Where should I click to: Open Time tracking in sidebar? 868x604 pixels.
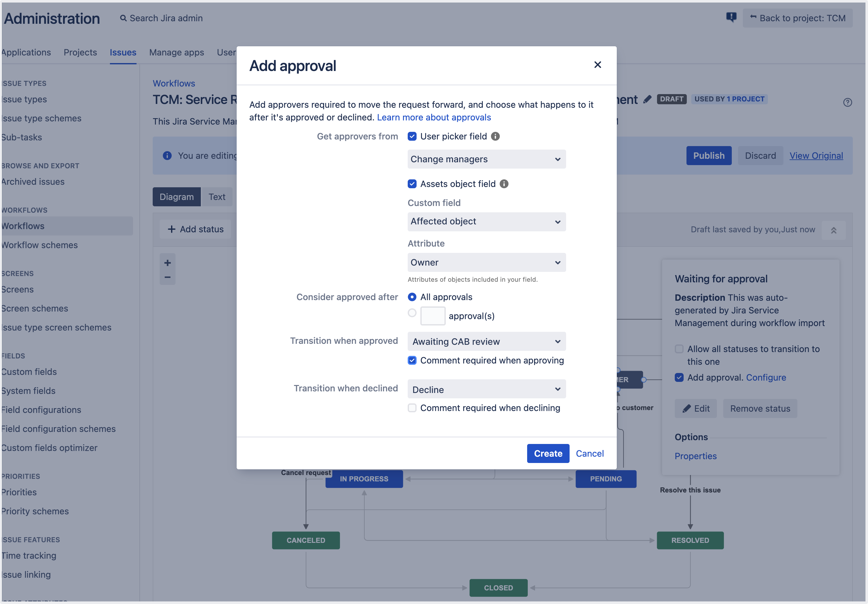click(x=29, y=556)
